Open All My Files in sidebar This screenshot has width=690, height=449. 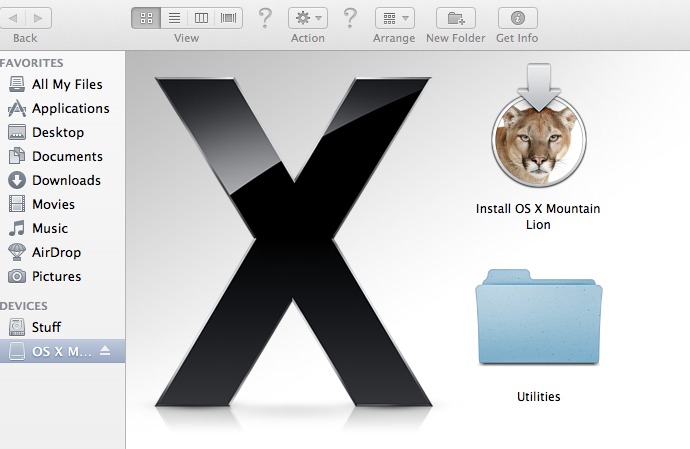[62, 84]
